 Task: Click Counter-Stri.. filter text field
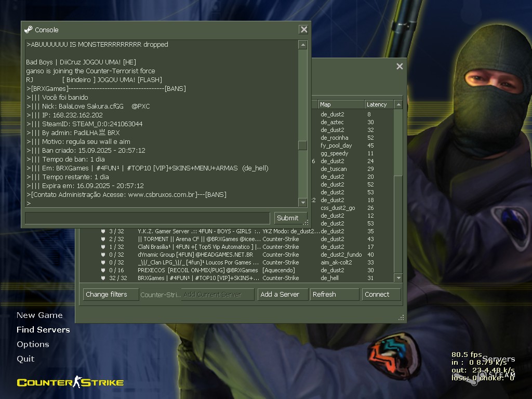(160, 295)
